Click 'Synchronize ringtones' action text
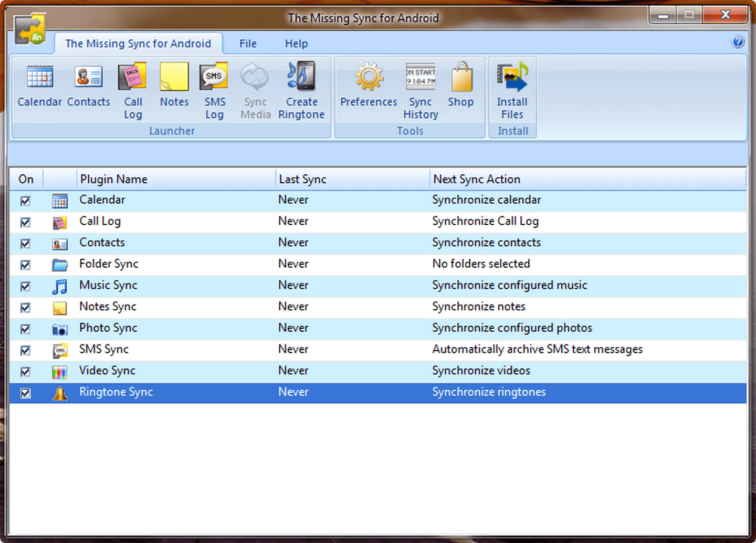Screen dimensions: 756x543 coord(489,392)
